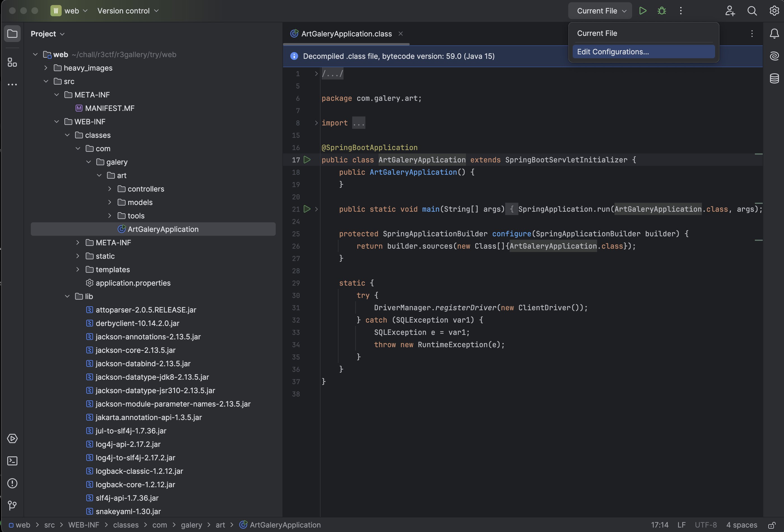Viewport: 784px width, 532px height.
Task: Open the web project dropdown
Action: point(69,11)
